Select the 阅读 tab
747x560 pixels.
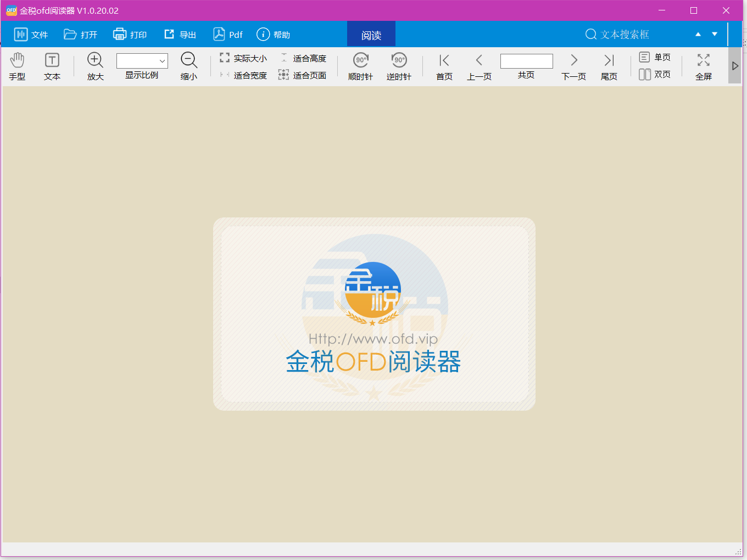pyautogui.click(x=371, y=33)
